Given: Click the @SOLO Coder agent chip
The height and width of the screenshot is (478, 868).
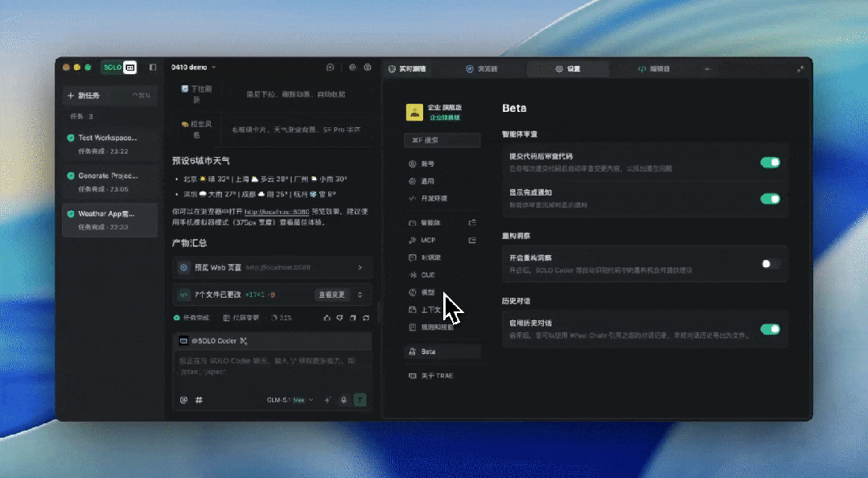Looking at the screenshot, I should (214, 341).
